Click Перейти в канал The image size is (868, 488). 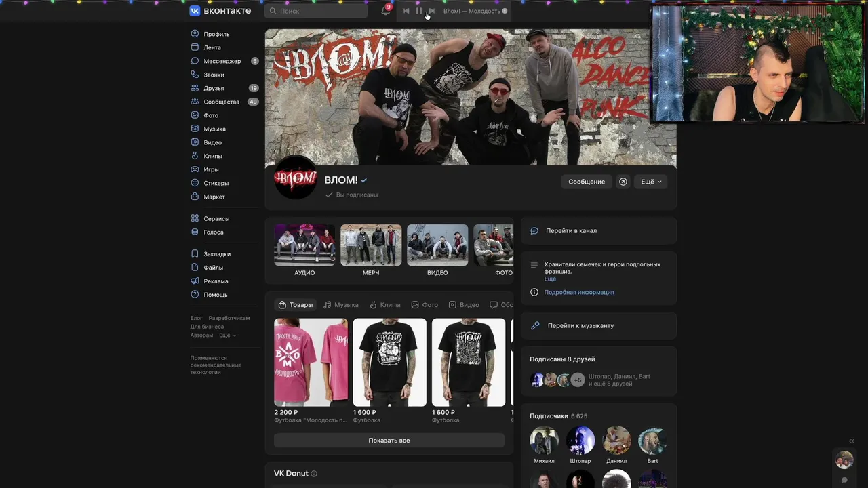599,230
